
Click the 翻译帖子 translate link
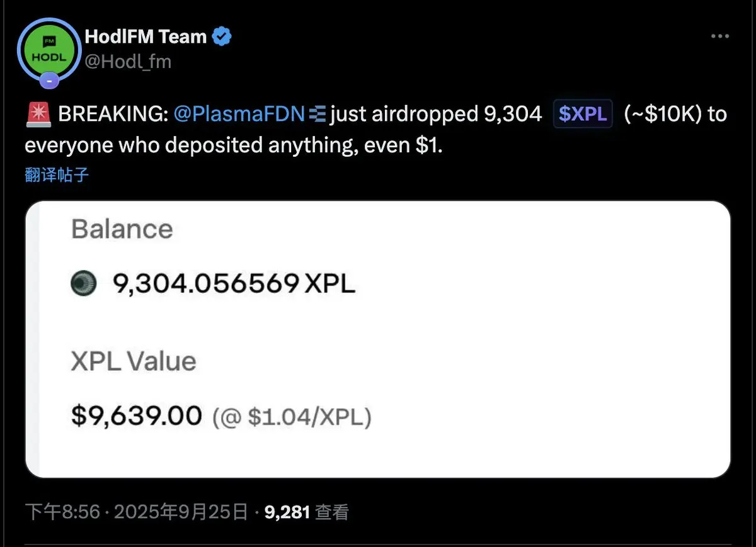[57, 176]
